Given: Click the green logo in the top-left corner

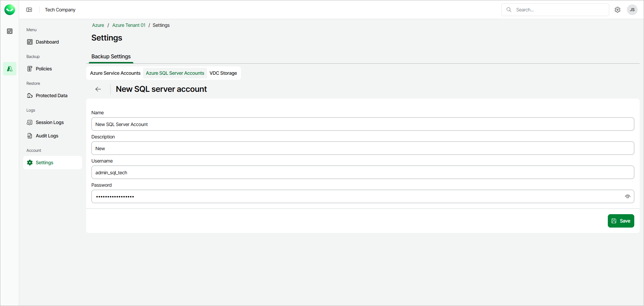Looking at the screenshot, I should tap(10, 9).
